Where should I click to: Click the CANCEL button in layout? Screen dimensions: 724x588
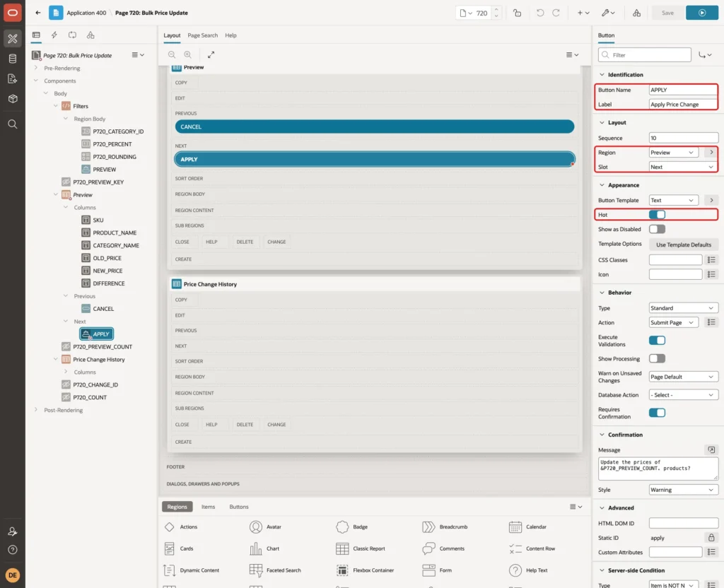pos(375,127)
